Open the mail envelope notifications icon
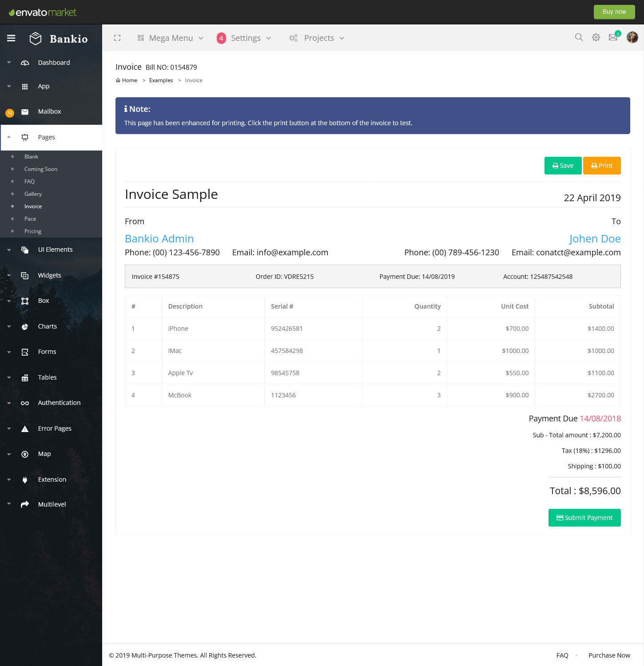 pos(613,37)
